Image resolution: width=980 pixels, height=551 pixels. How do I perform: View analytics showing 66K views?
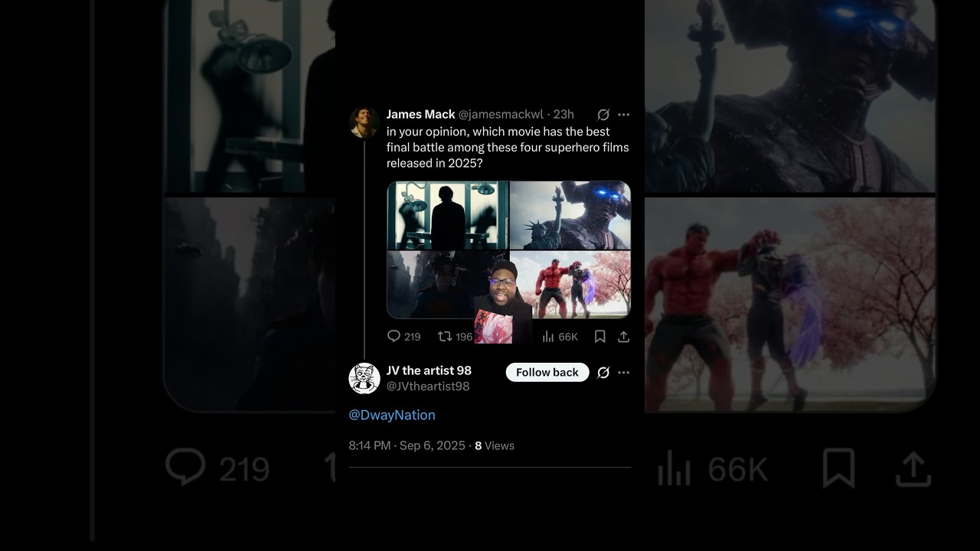560,337
